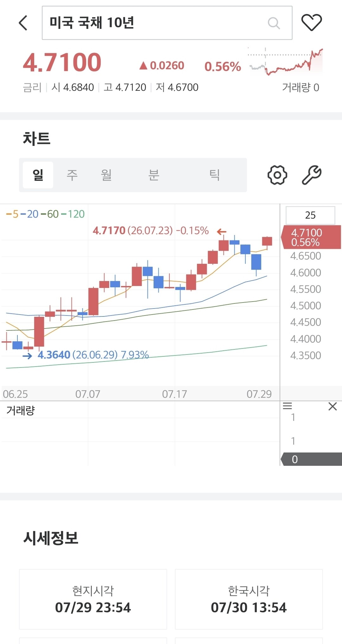Tap the 120 moving average legend

pos(73,214)
